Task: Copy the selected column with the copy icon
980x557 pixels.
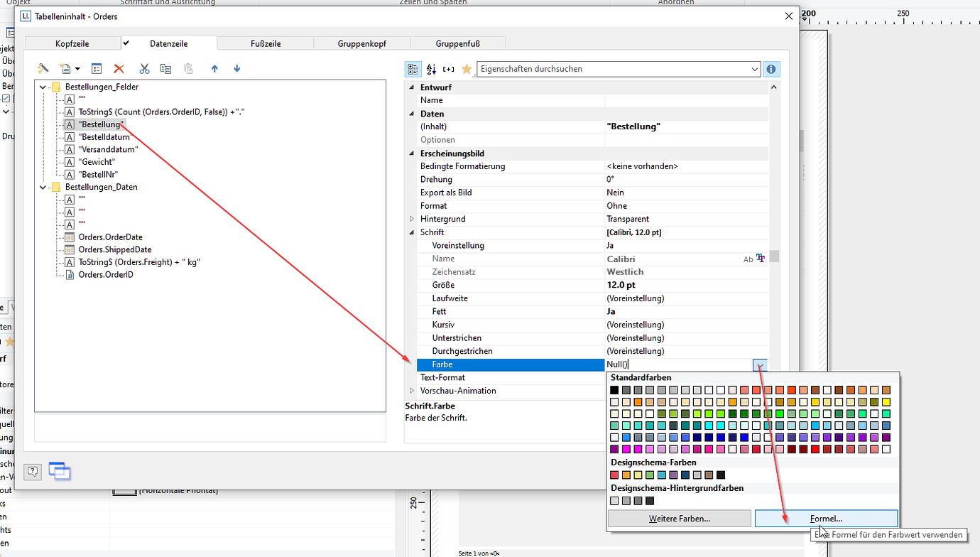Action: coord(165,69)
